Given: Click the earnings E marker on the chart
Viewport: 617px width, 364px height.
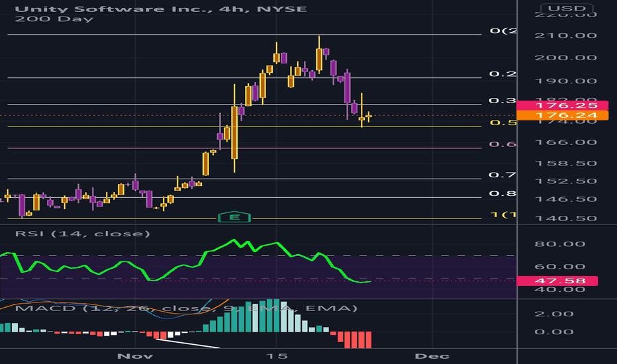Looking at the screenshot, I should [234, 217].
